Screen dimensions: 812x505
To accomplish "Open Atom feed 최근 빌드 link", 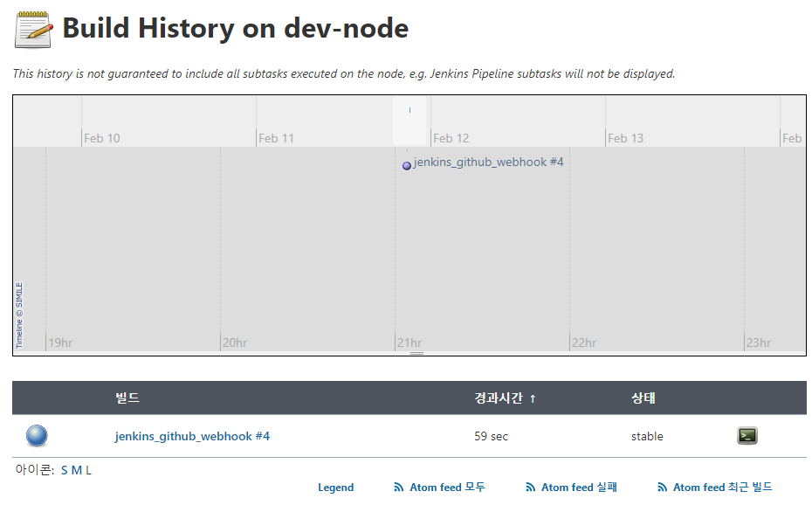I will pos(722,488).
